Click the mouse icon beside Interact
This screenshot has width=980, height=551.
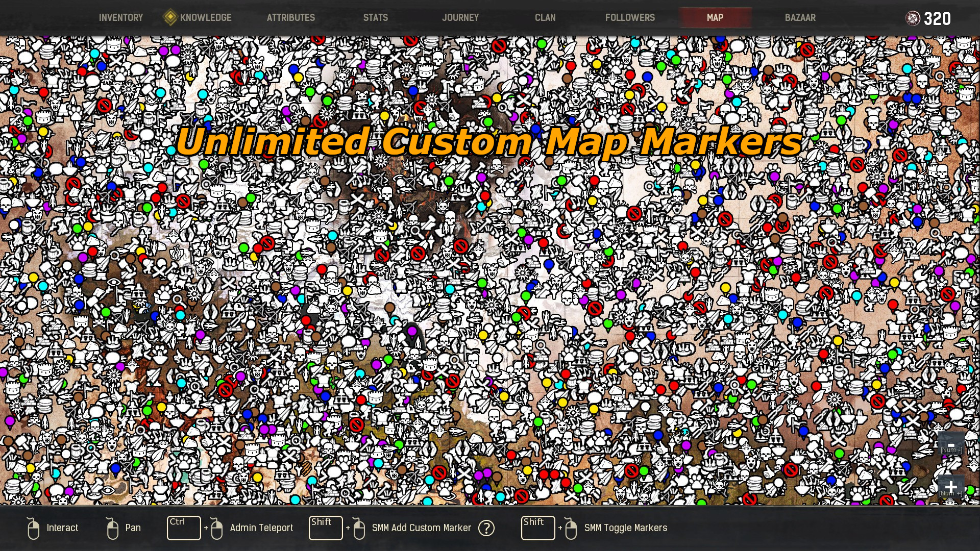click(x=33, y=528)
